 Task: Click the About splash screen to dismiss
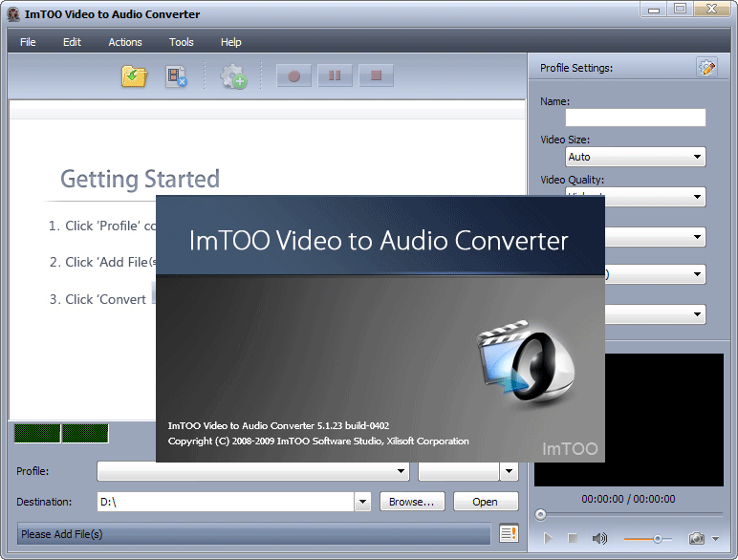380,329
